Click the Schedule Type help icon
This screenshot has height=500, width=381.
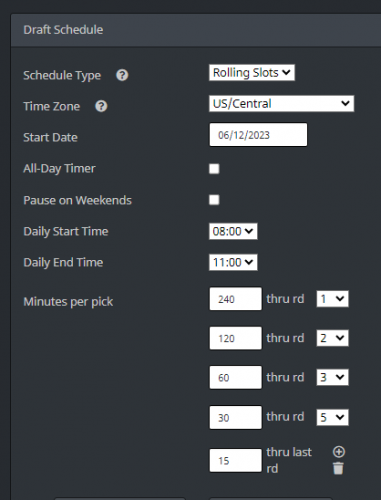[122, 75]
